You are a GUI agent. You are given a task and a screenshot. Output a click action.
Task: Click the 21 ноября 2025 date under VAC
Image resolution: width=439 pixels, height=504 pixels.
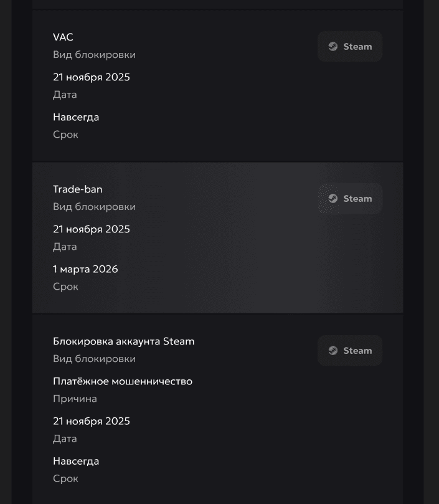pos(92,77)
